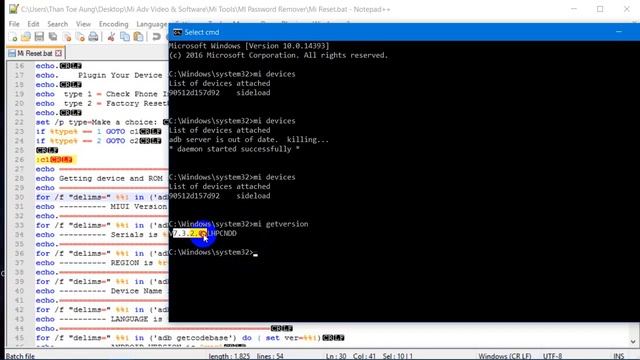
Task: Click 'REGION is' echo line 37
Action: [101, 263]
